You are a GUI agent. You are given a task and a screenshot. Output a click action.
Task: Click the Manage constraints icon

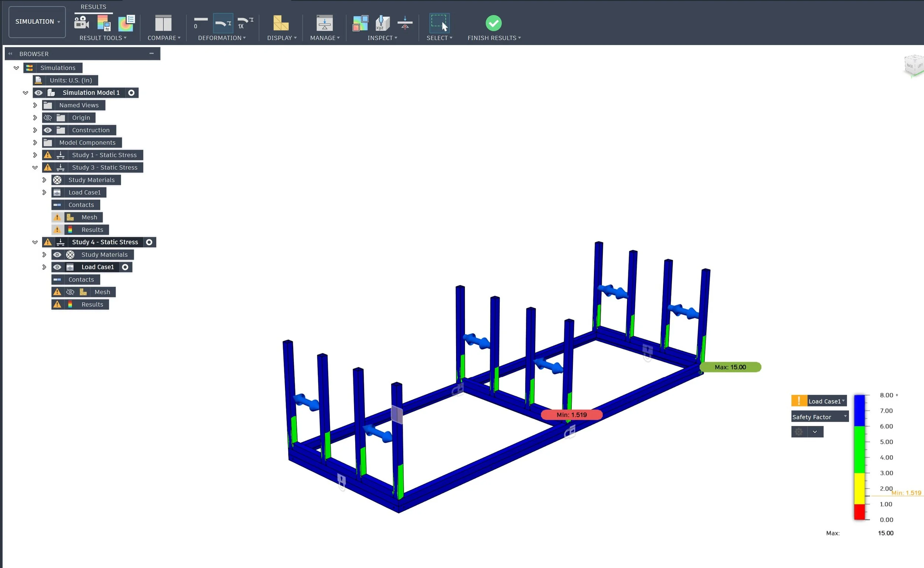point(325,23)
